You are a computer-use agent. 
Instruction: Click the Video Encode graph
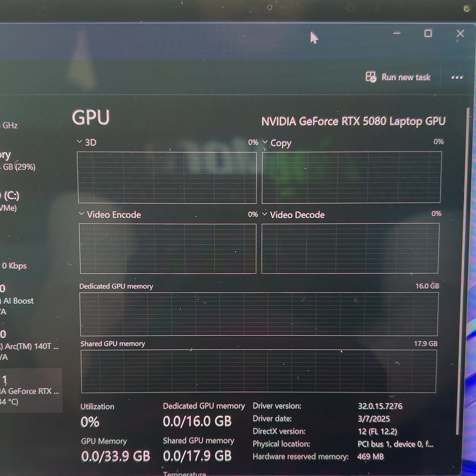(x=168, y=249)
